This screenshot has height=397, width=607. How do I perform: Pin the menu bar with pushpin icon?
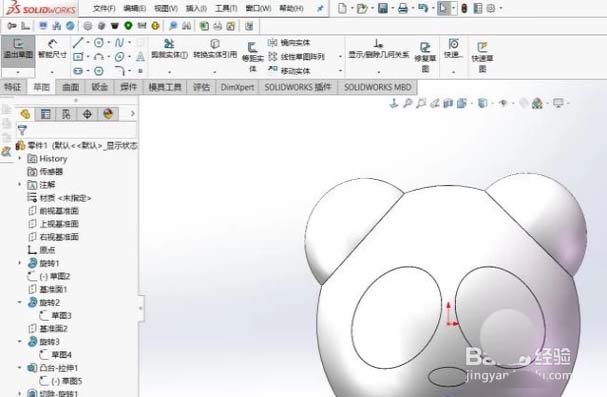coord(320,9)
